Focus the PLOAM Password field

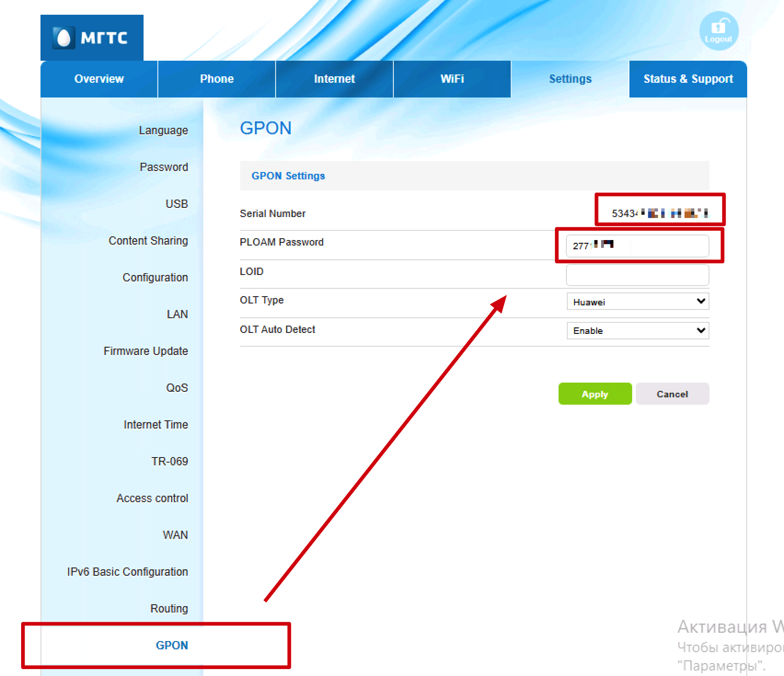coord(637,246)
